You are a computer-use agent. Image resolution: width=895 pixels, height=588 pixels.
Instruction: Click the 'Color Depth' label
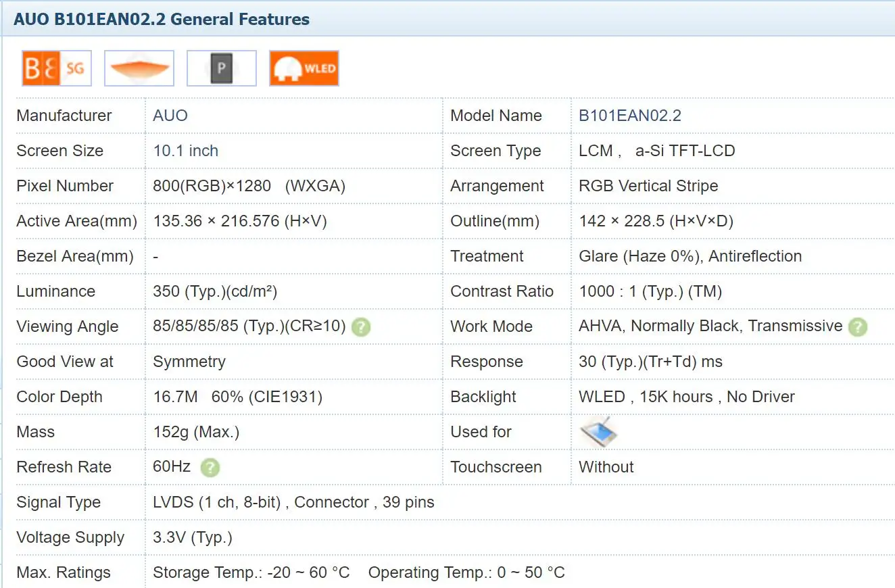point(59,397)
